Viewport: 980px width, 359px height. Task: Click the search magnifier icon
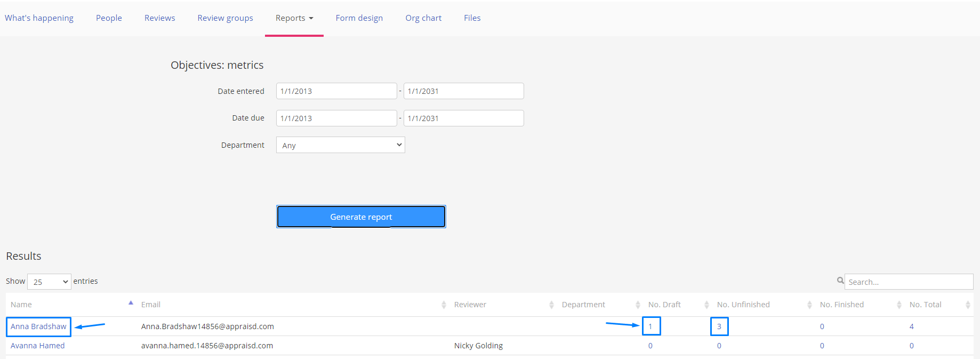pos(840,281)
